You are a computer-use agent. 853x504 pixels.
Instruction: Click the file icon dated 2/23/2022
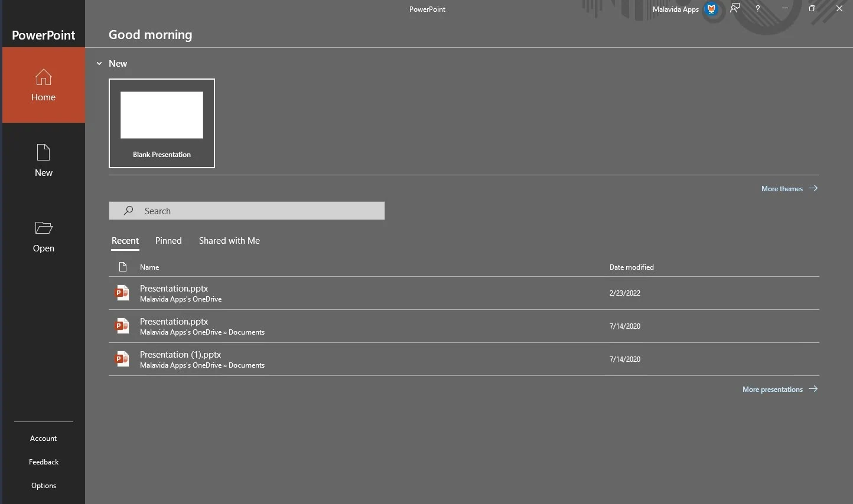pyautogui.click(x=122, y=293)
